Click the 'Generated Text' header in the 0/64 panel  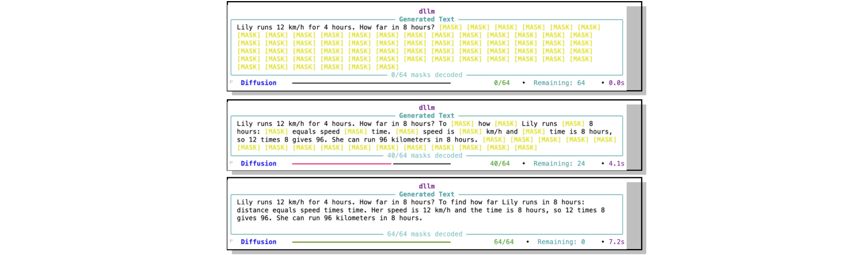point(426,20)
